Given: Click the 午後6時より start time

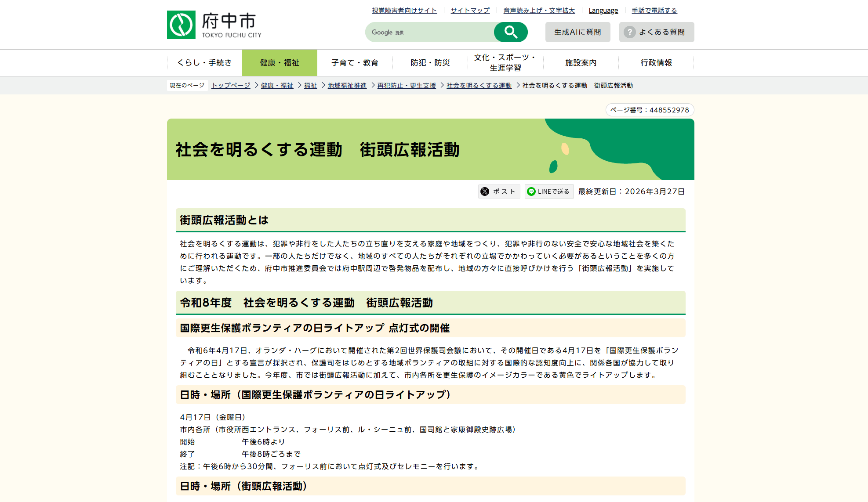Looking at the screenshot, I should pyautogui.click(x=263, y=442).
